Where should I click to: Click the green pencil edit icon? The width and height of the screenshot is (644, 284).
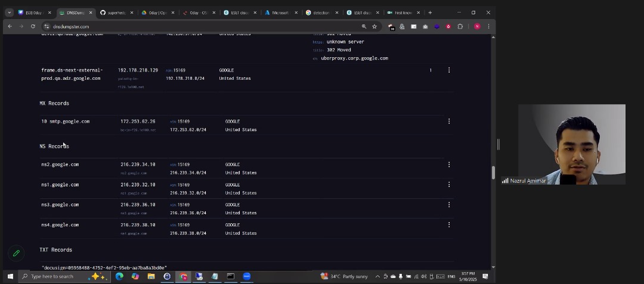tap(16, 253)
